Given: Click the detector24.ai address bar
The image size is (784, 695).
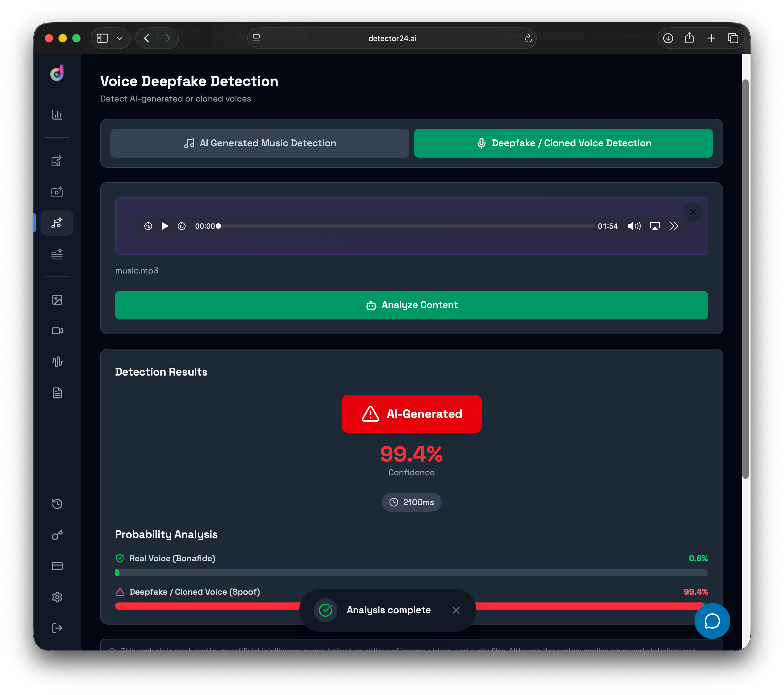Looking at the screenshot, I should pyautogui.click(x=392, y=39).
